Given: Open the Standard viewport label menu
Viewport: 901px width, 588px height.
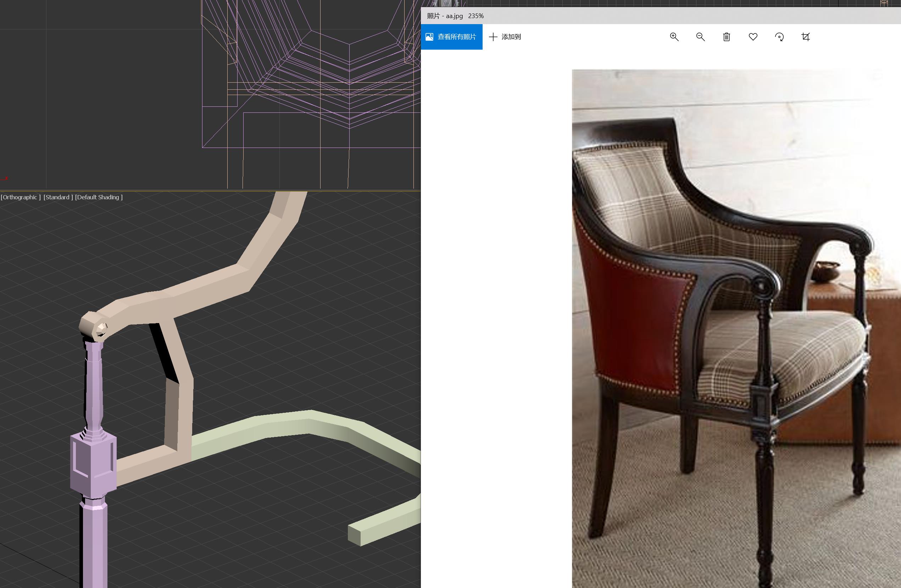Looking at the screenshot, I should (x=58, y=197).
